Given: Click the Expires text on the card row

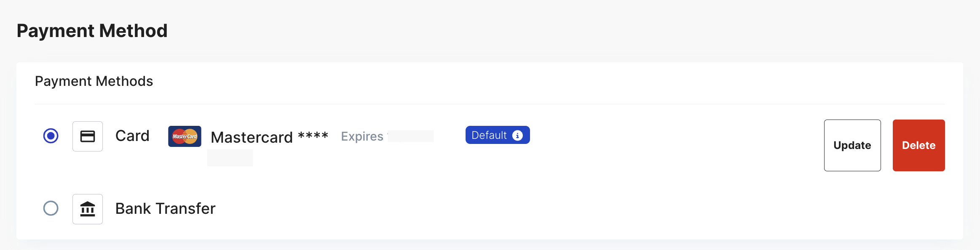Looking at the screenshot, I should [x=361, y=136].
